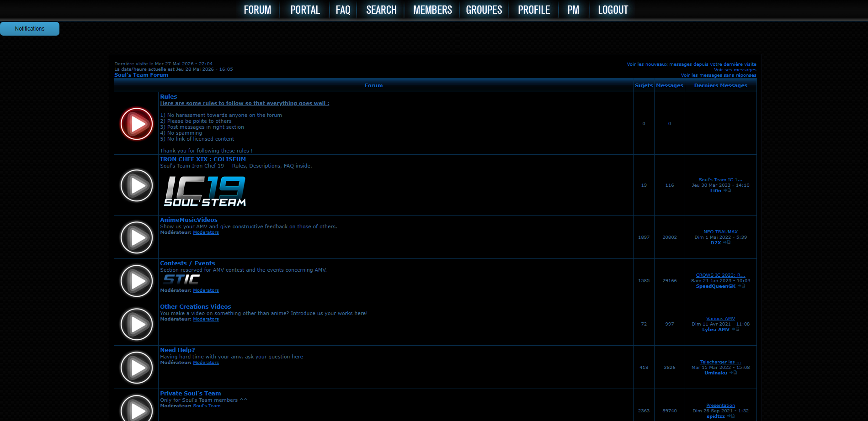Click the red play icon beside Rules

136,124
